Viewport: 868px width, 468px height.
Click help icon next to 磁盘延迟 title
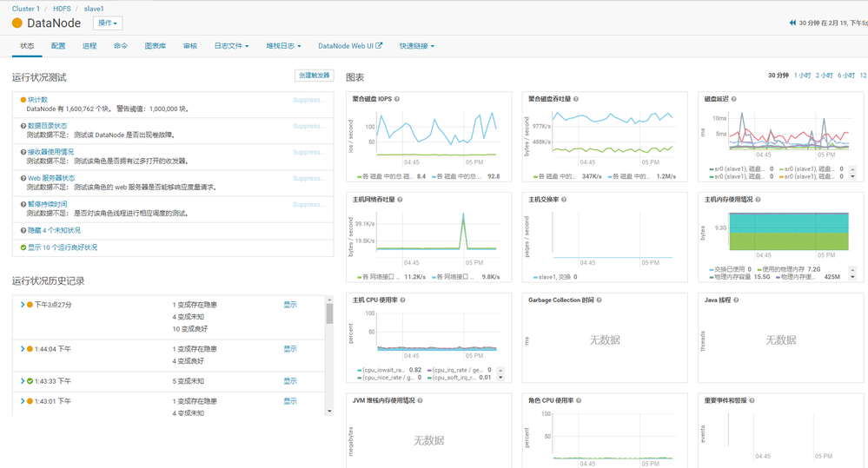coord(733,99)
